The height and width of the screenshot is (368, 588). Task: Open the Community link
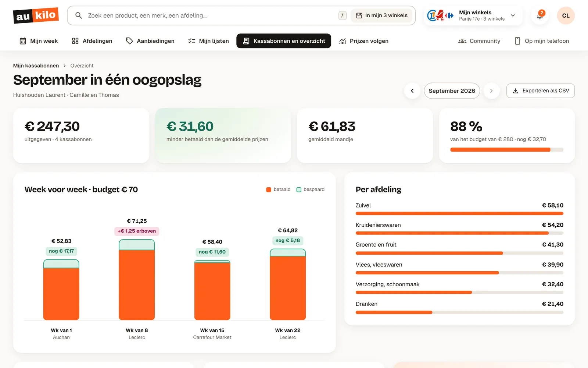479,41
